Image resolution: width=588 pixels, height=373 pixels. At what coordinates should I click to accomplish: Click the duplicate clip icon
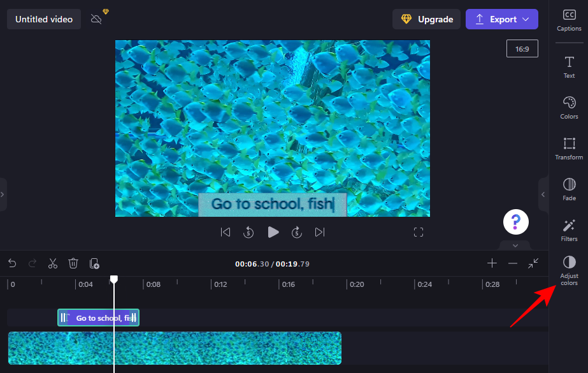click(94, 263)
